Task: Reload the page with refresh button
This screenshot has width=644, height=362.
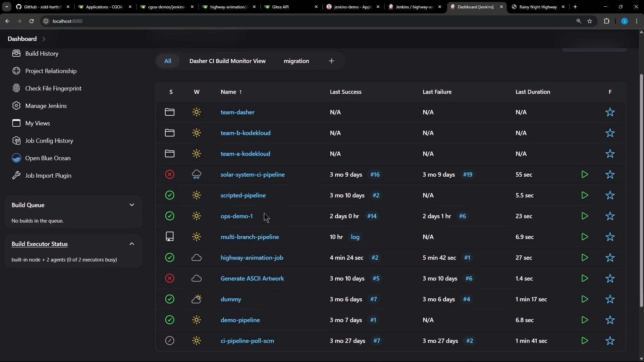Action: 32,21
